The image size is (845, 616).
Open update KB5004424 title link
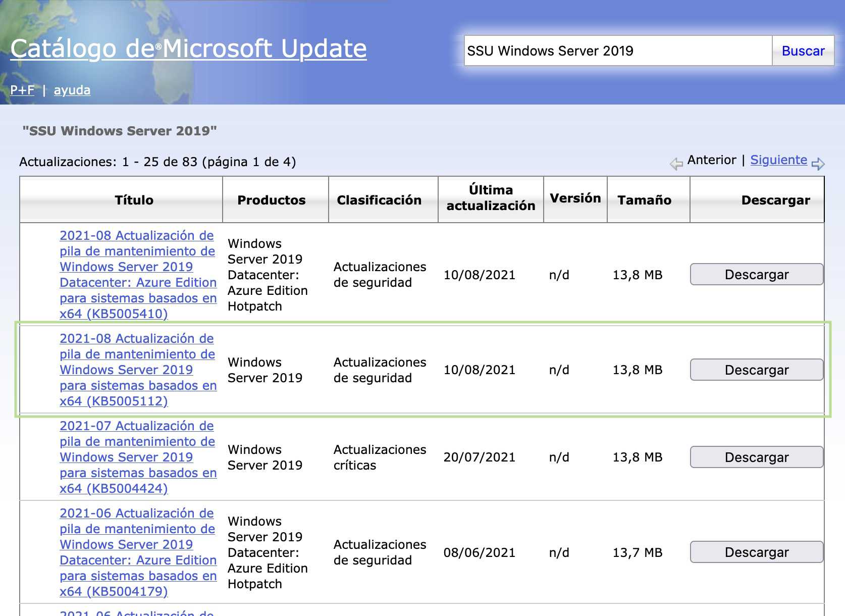tap(138, 457)
